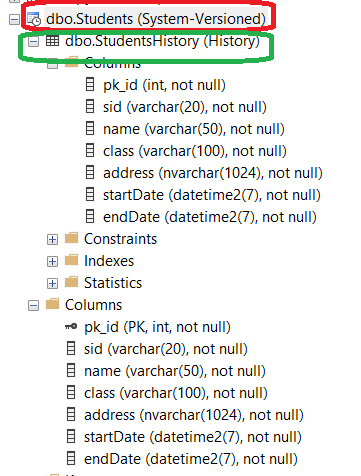Image resolution: width=361 pixels, height=476 pixels.
Task: Click the system-versioned table icon for dbo.Students
Action: (34, 19)
